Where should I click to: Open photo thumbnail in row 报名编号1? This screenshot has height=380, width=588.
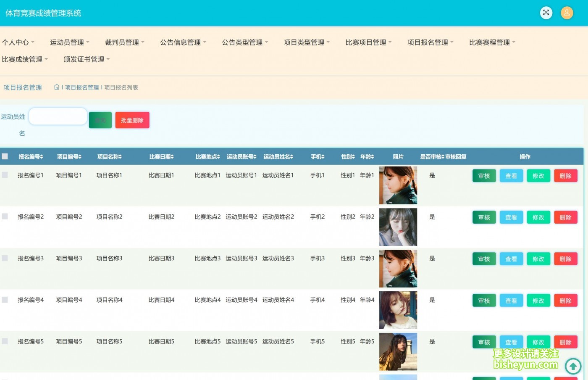click(x=398, y=185)
